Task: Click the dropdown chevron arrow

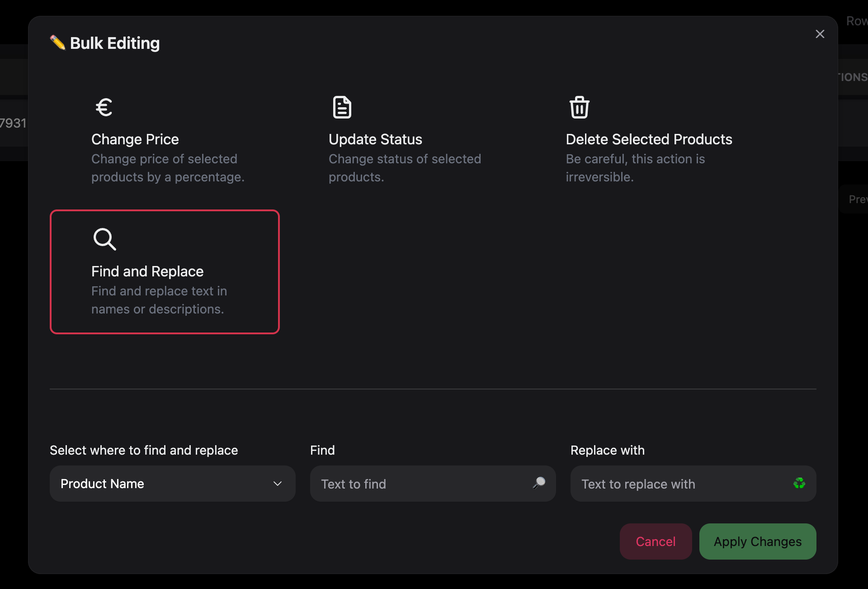Action: click(278, 484)
